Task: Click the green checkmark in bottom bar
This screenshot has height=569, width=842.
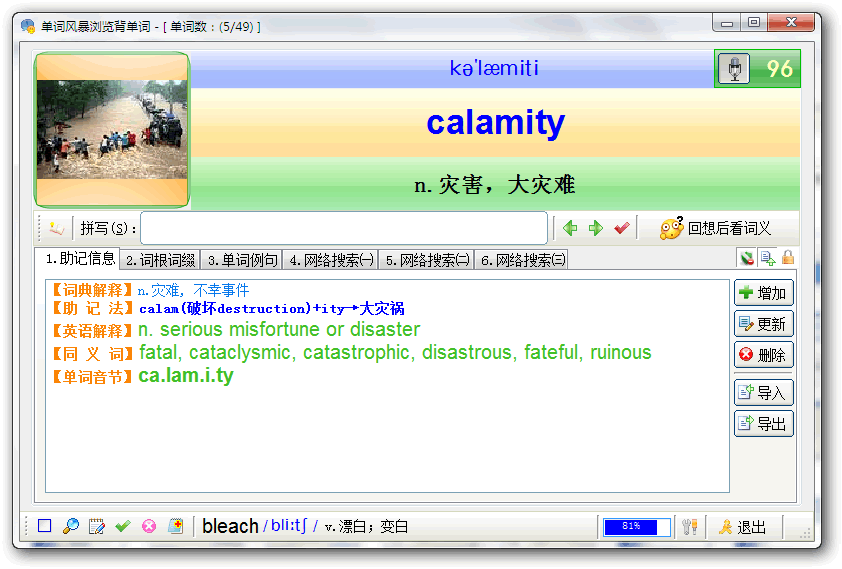Action: click(123, 526)
